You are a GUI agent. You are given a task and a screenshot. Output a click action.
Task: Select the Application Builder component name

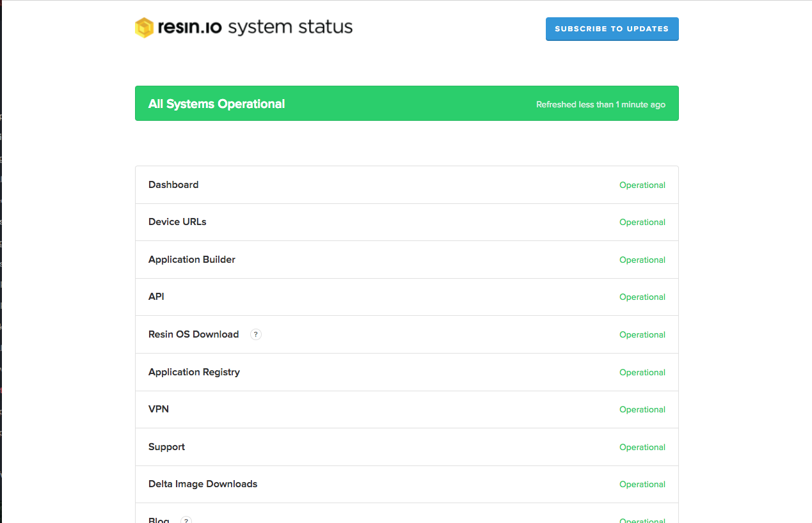click(192, 260)
